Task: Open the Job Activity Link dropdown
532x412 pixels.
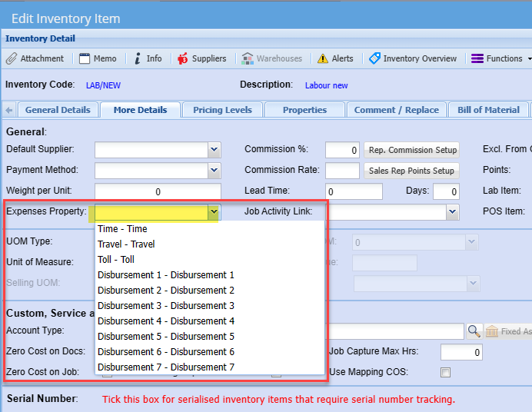Action: pos(452,212)
